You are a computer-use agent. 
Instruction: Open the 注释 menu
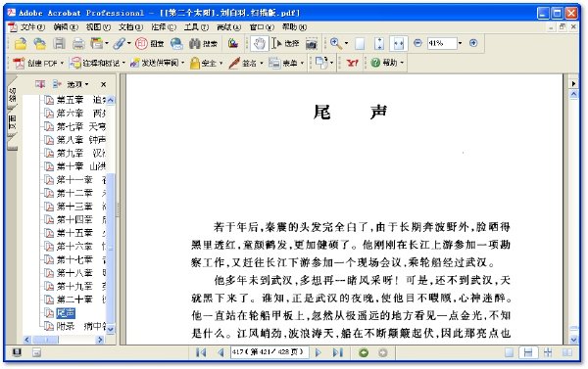[x=164, y=27]
